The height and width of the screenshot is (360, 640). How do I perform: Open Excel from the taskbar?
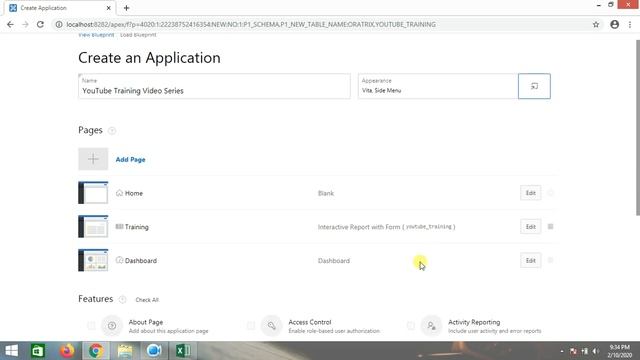[183, 351]
